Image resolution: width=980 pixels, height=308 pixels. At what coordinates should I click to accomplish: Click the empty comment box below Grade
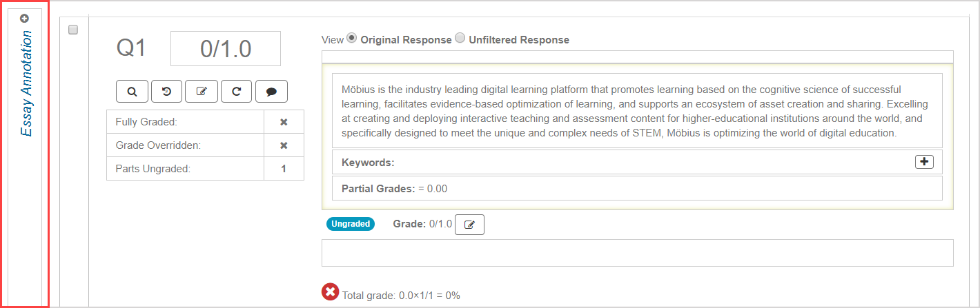pos(637,253)
